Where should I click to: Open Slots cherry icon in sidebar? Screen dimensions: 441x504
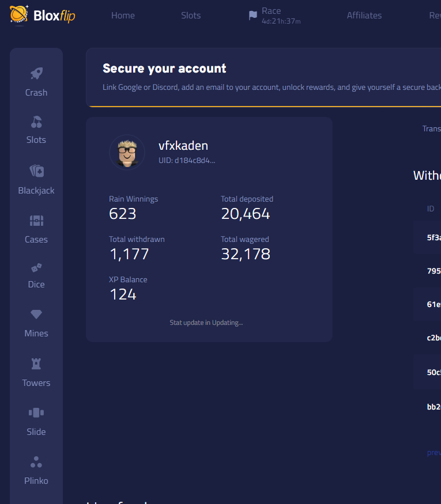click(36, 122)
